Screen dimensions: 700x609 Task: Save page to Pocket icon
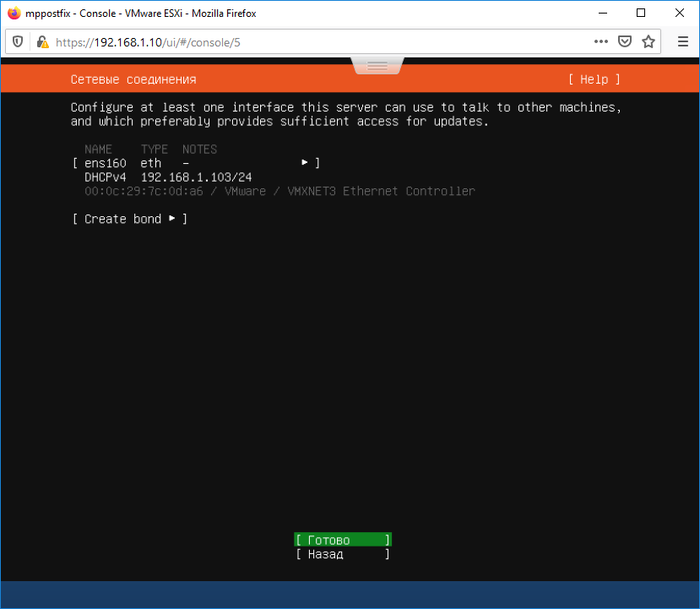click(x=625, y=41)
